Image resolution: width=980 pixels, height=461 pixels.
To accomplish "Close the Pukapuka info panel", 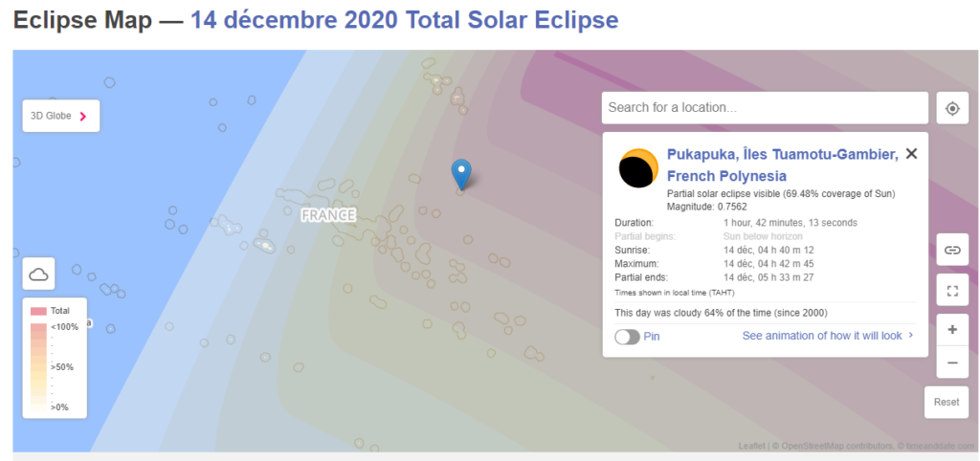I will [911, 154].
